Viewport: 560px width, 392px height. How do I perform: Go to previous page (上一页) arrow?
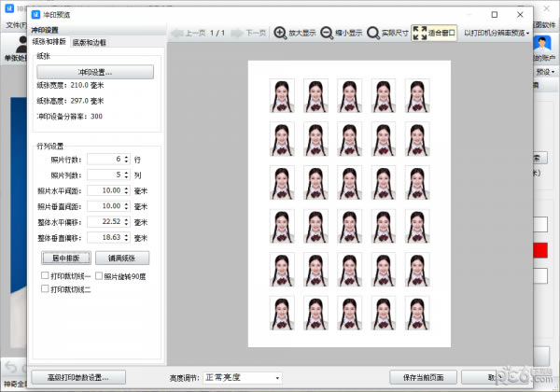[175, 33]
